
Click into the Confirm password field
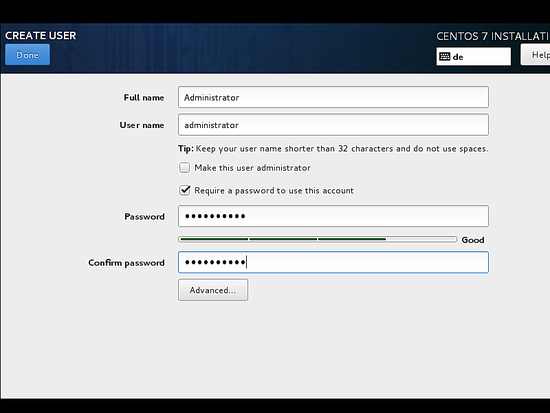[333, 262]
